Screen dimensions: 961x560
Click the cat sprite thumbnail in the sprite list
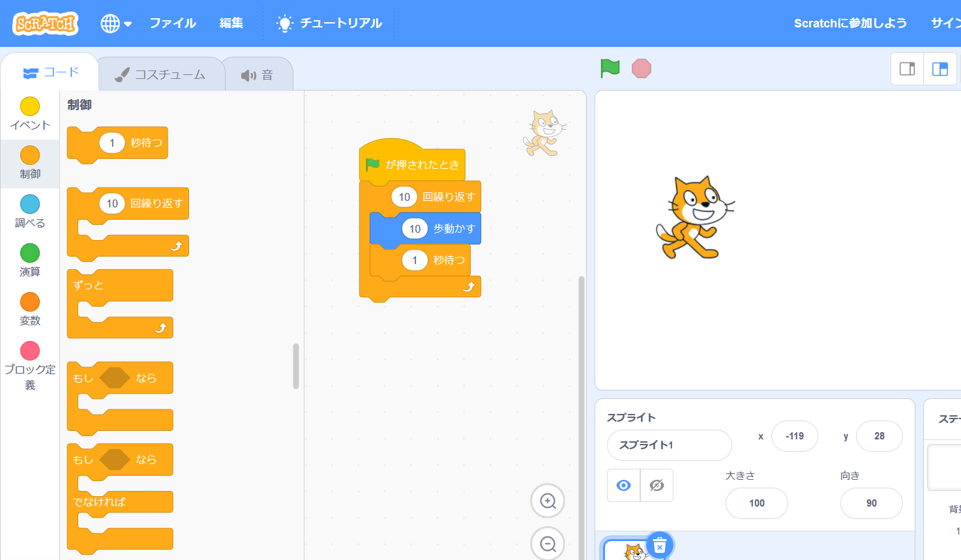(632, 552)
